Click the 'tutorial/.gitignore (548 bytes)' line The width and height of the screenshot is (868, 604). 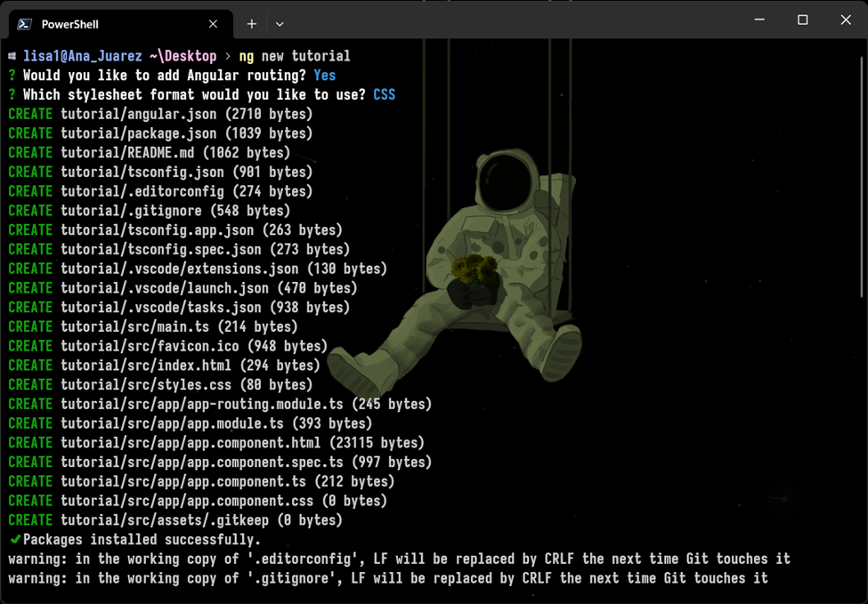150,211
